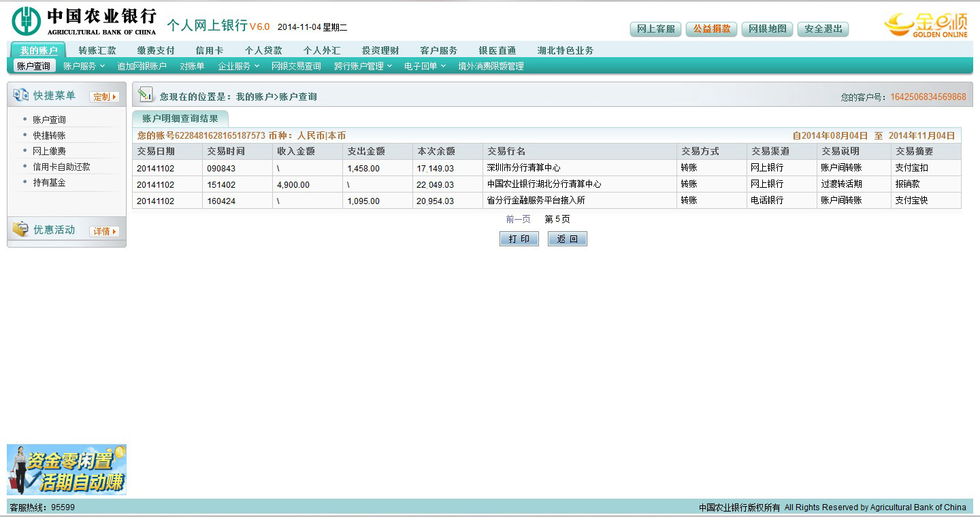Switch to the 转账汇款 tab
This screenshot has height=517, width=980.
tap(97, 50)
